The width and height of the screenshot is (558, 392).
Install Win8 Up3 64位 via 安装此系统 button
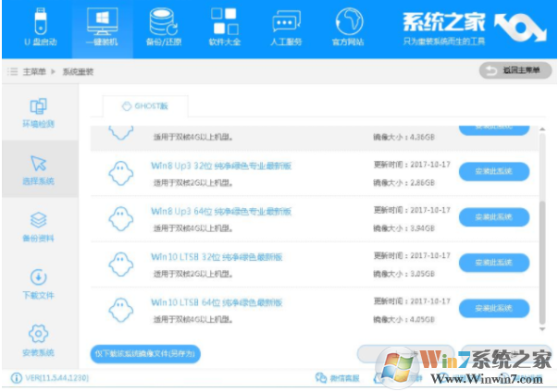[x=494, y=217]
